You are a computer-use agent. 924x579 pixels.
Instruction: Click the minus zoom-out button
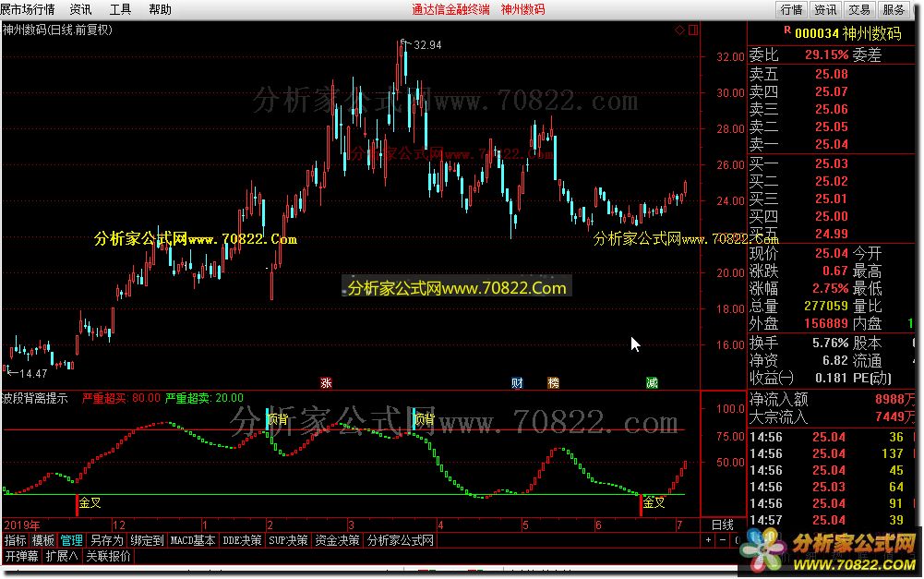pyautogui.click(x=723, y=540)
